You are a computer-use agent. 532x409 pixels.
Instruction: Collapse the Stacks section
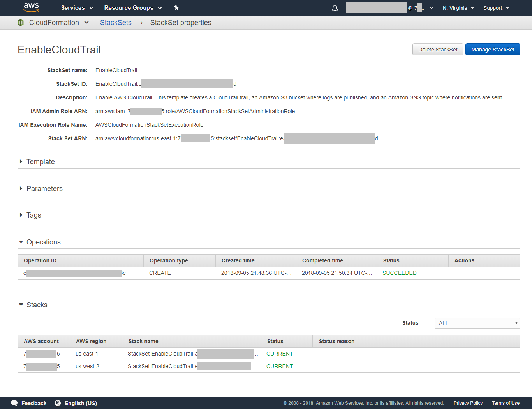click(33, 305)
